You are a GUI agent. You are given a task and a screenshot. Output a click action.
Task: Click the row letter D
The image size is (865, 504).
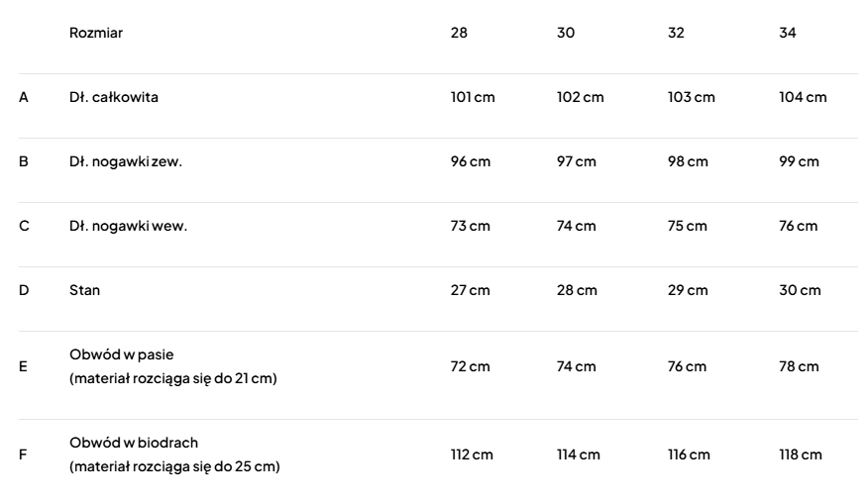pos(24,290)
